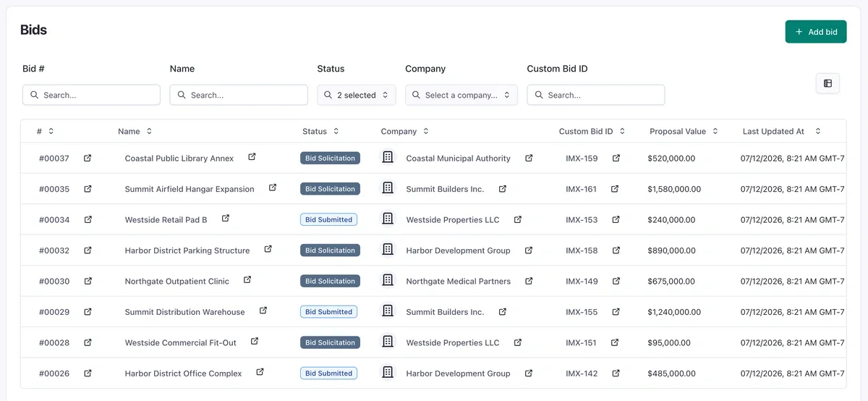The width and height of the screenshot is (868, 401).
Task: Click proposal value $95,000.00
Action: tap(669, 343)
